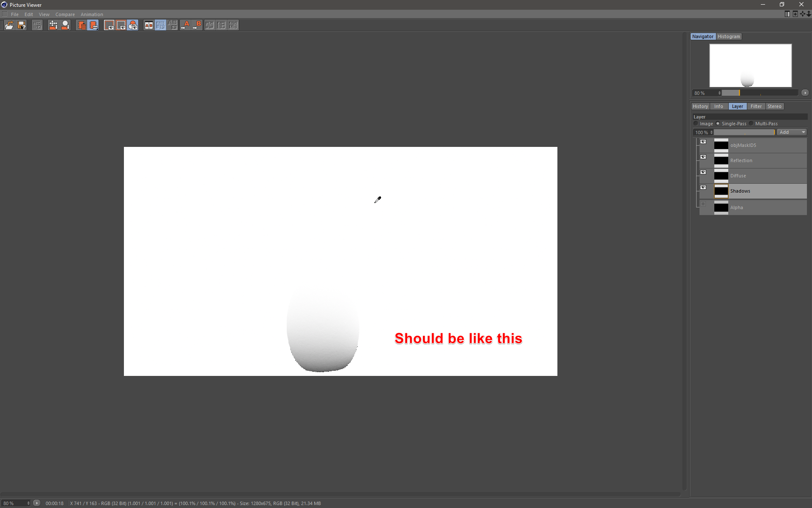Select the Multi-Pass radio button
The height and width of the screenshot is (508, 812).
click(751, 124)
